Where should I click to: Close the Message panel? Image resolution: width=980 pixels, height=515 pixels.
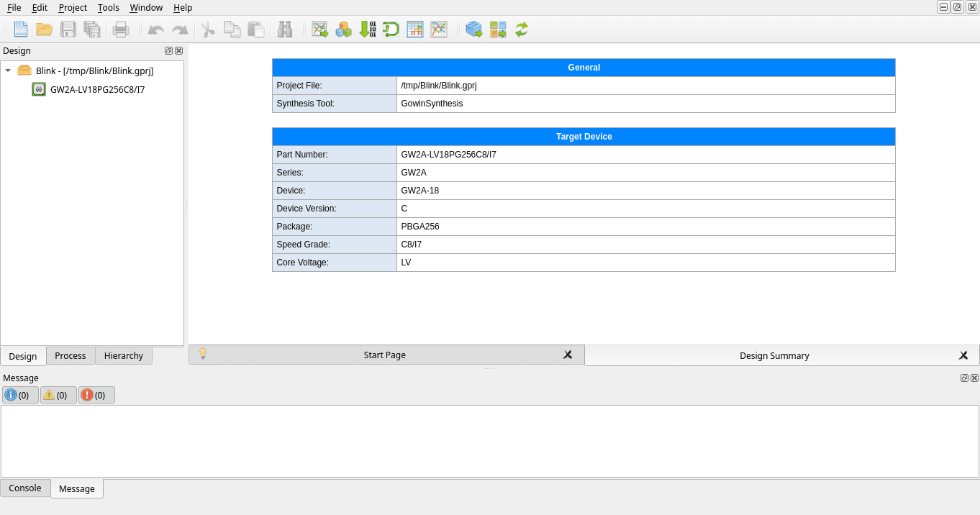click(x=974, y=378)
